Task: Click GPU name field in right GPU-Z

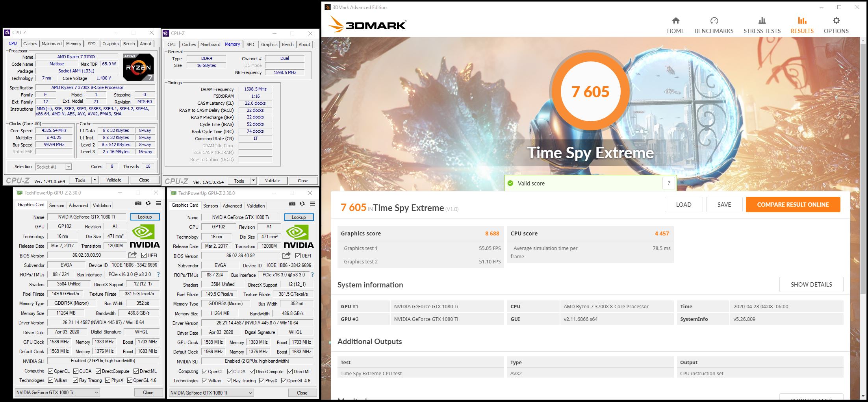Action: pos(240,217)
